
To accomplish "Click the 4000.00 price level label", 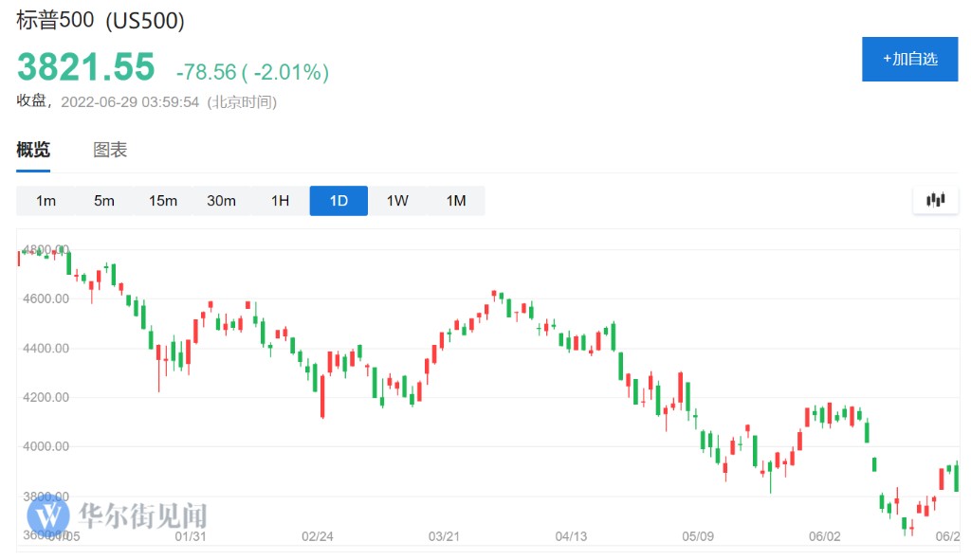I will tap(46, 446).
